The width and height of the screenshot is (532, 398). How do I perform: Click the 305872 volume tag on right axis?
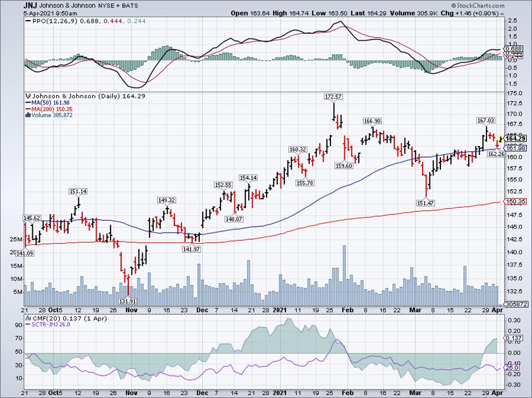pyautogui.click(x=515, y=304)
